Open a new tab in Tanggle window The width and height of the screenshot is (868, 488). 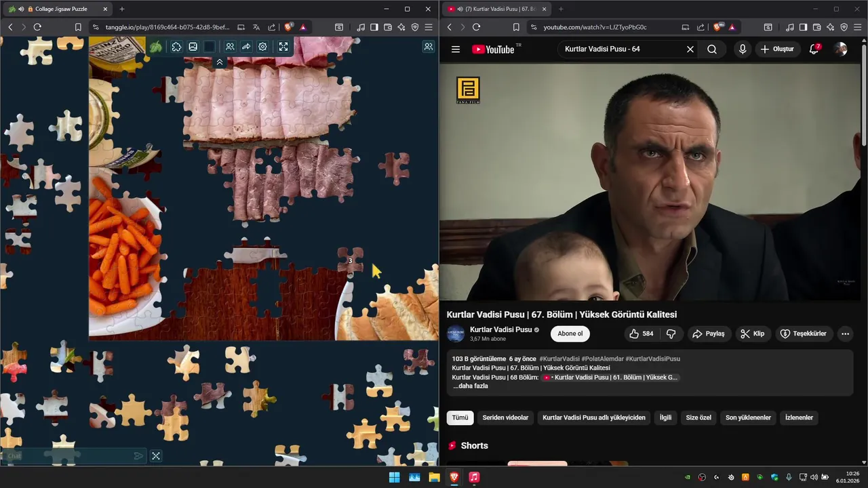[x=122, y=9]
